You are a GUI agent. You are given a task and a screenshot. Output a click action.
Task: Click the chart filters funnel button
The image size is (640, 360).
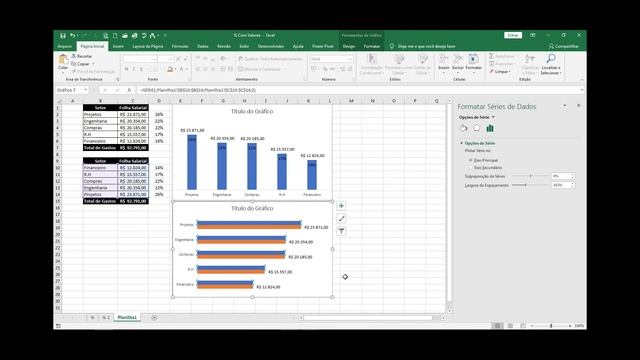341,231
